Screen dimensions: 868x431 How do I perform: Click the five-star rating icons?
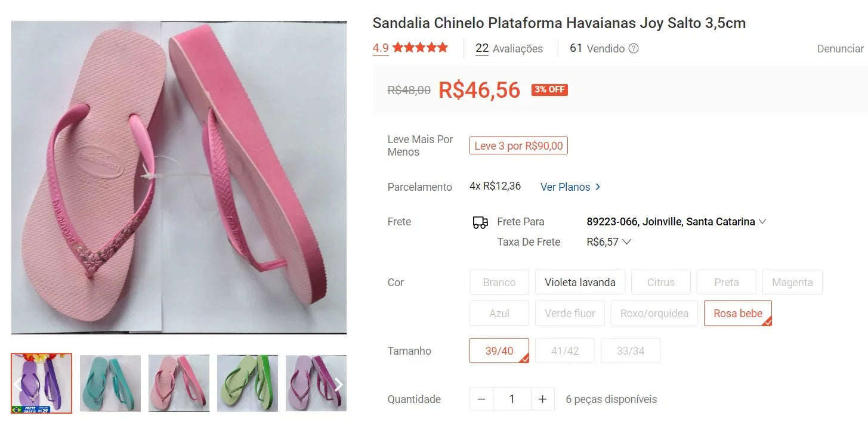tap(420, 48)
